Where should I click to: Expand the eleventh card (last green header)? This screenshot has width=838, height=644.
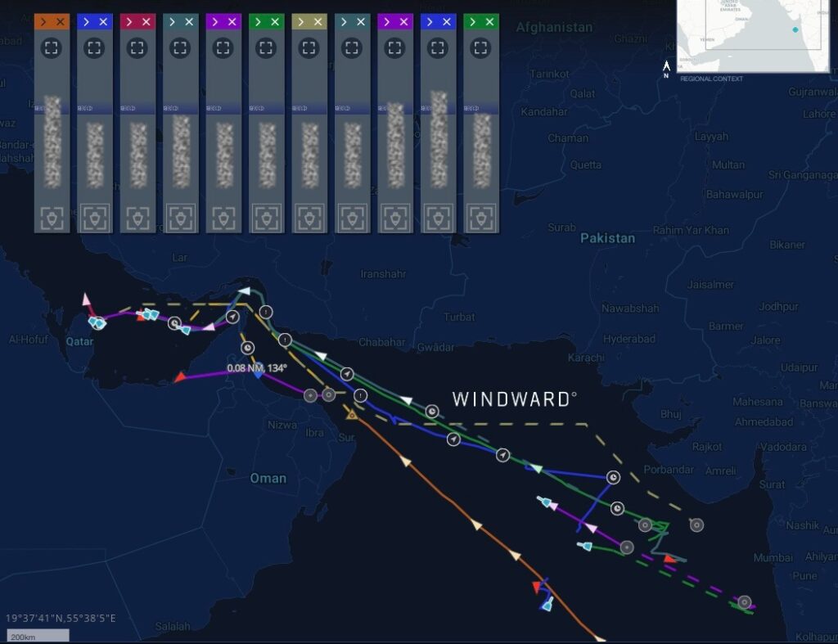[x=472, y=22]
